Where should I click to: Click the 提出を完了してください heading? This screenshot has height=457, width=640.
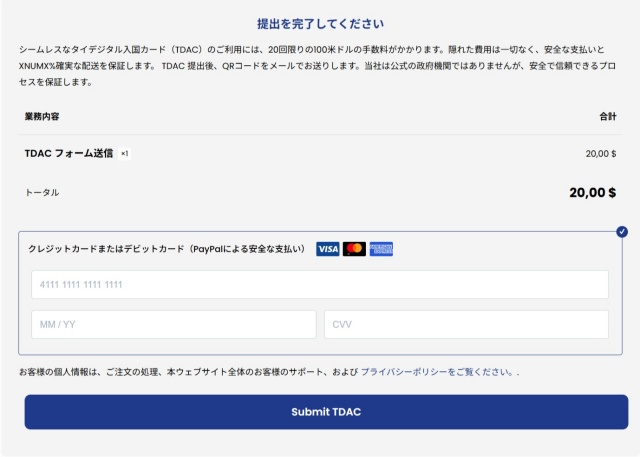tap(320, 23)
